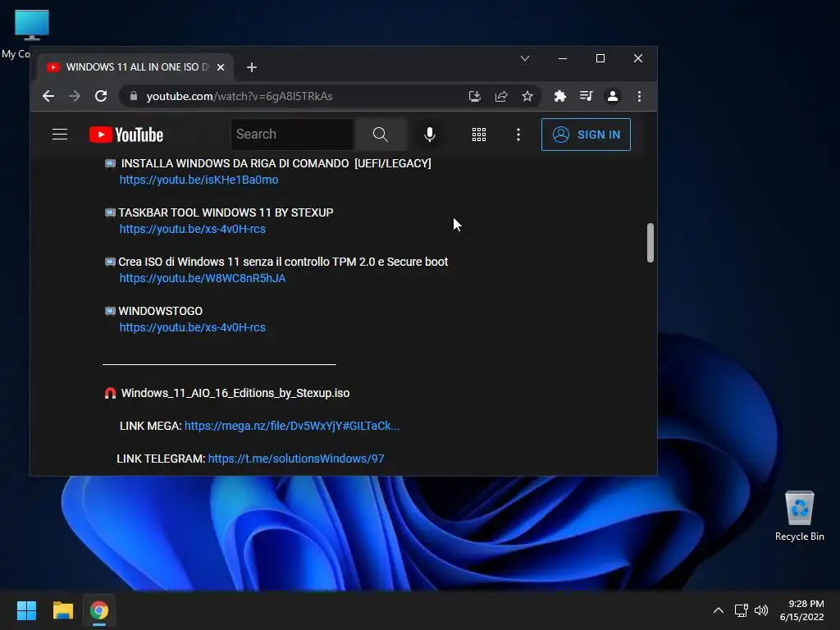Select the Recycle Bin desktop icon
This screenshot has width=840, height=630.
pos(799,516)
